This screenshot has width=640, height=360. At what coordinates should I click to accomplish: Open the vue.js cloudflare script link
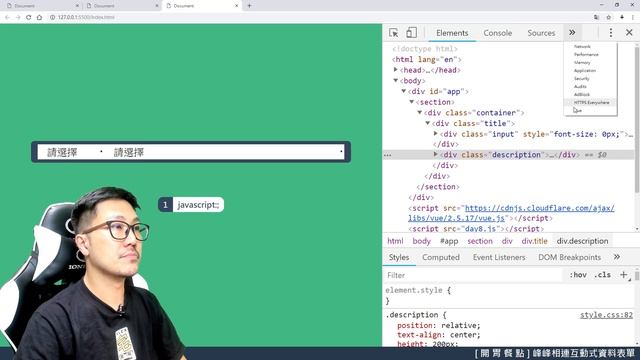511,213
